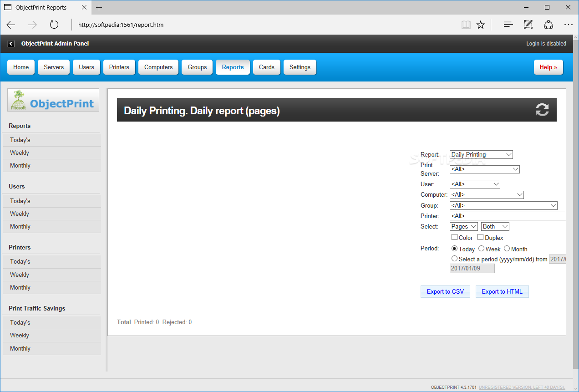This screenshot has height=392, width=579.
Task: Click the Unregistered Version link in footer
Action: pyautogui.click(x=522, y=387)
